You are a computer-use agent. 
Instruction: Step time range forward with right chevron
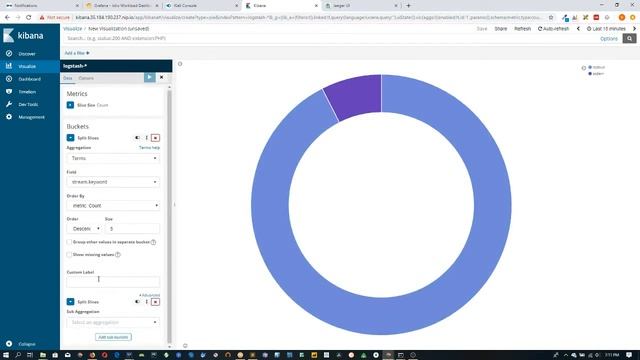pos(634,29)
